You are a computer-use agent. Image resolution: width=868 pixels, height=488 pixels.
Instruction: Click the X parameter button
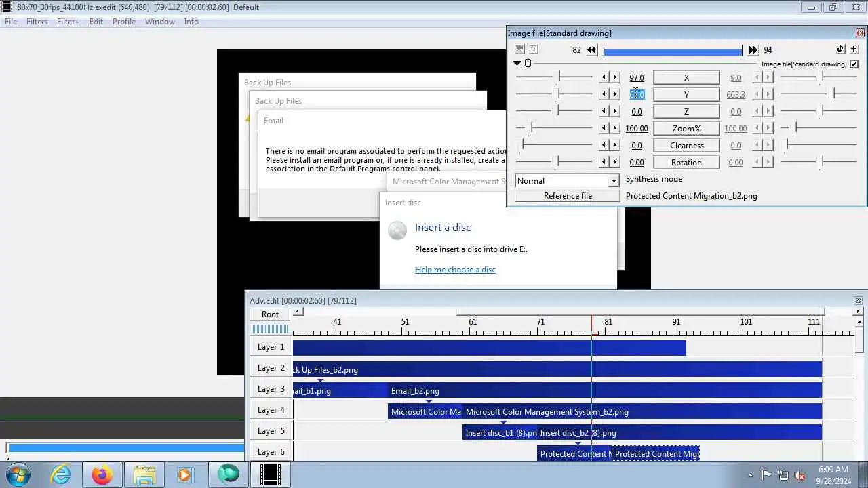click(686, 77)
